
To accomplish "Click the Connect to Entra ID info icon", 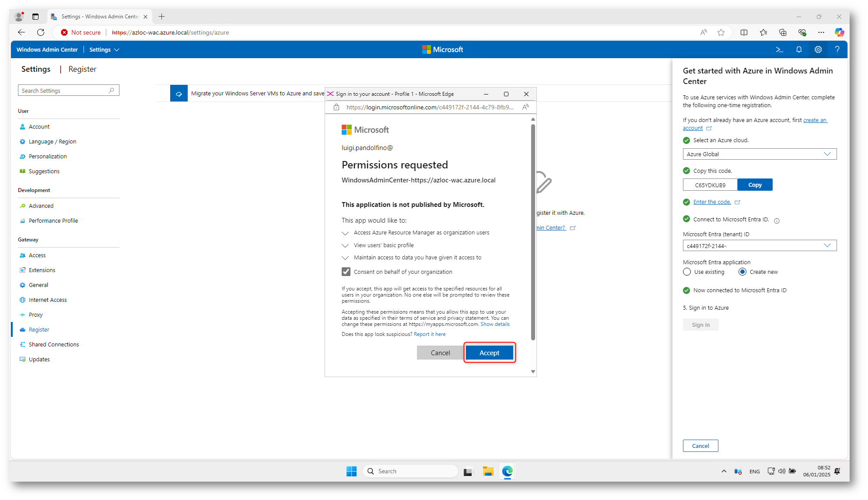I will (777, 221).
